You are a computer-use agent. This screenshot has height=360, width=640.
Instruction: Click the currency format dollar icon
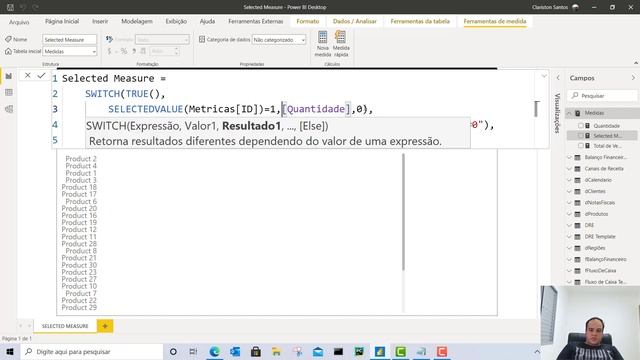(x=109, y=51)
